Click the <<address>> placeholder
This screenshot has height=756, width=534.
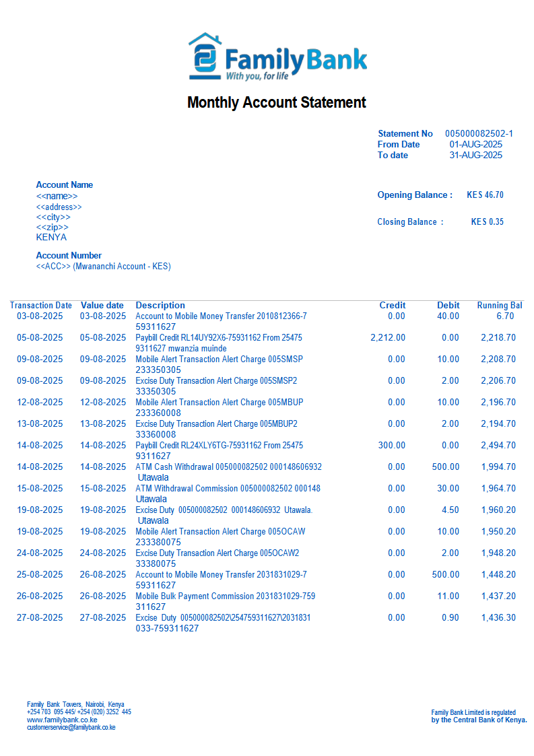point(59,207)
